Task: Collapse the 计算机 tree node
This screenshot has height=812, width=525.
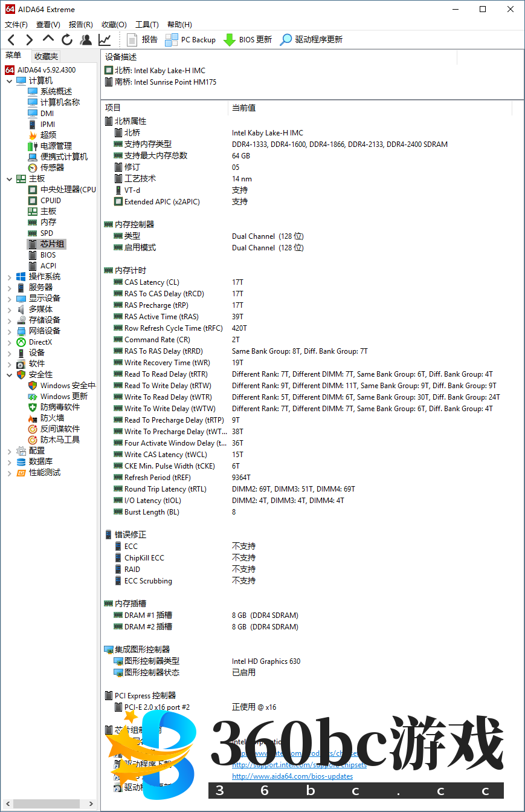Action: click(x=9, y=81)
